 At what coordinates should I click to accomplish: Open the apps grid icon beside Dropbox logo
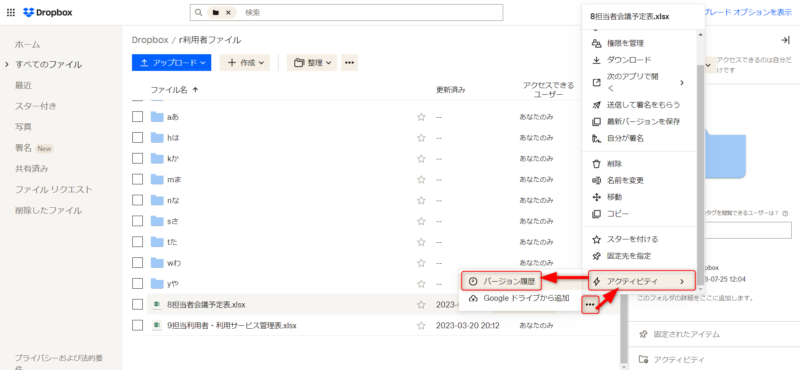tap(11, 13)
